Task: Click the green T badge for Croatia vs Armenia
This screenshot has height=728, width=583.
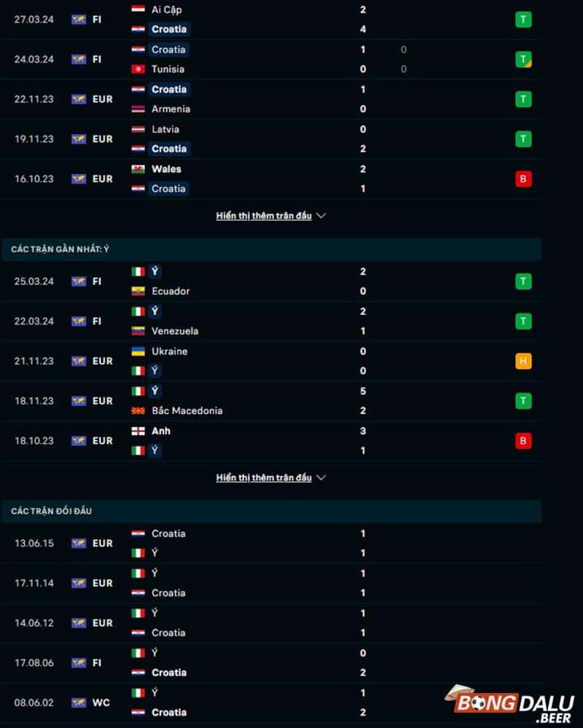Action: 523,98
